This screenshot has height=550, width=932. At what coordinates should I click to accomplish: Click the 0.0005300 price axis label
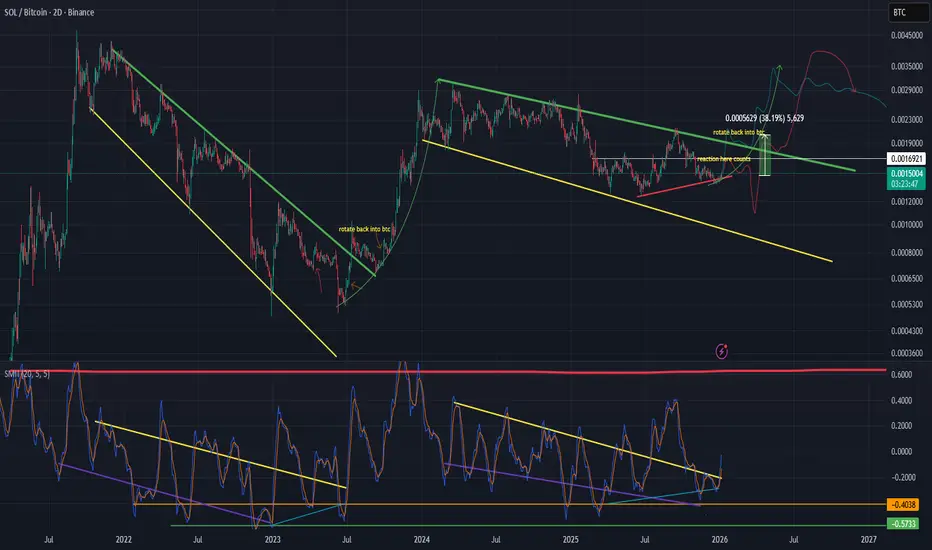(x=907, y=304)
